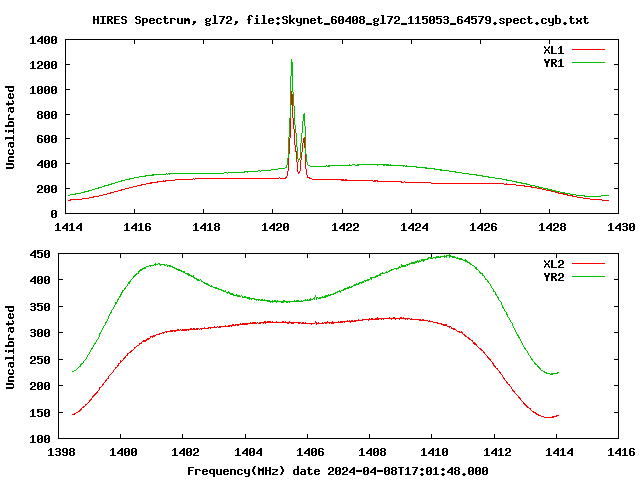Click the XL1 legend label

(x=553, y=50)
